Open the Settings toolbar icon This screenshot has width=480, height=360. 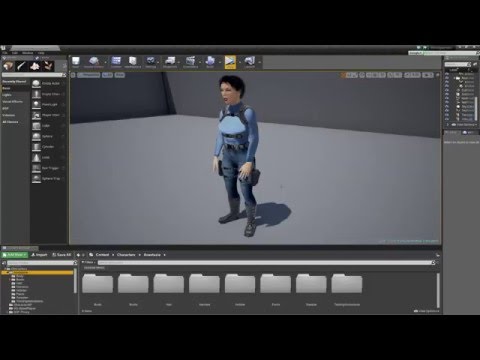pos(151,61)
